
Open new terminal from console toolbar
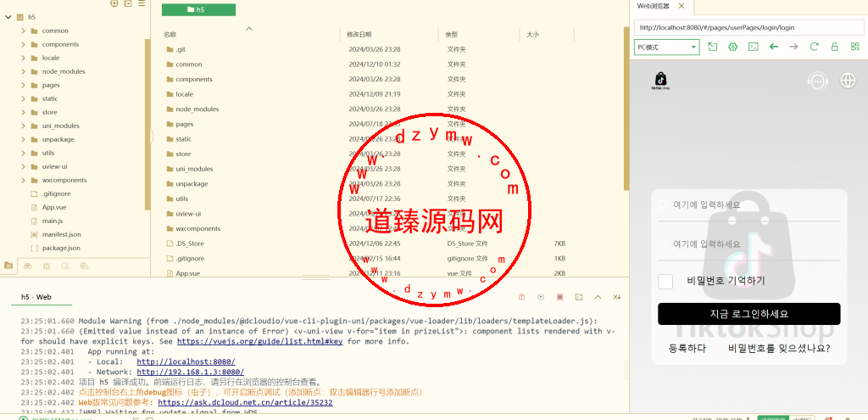tap(579, 298)
